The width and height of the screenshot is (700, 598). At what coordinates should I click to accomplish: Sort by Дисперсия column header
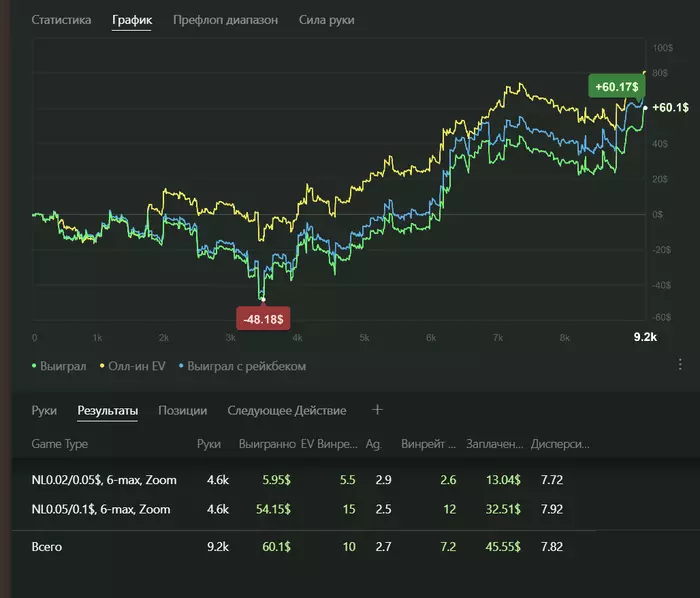click(x=560, y=444)
